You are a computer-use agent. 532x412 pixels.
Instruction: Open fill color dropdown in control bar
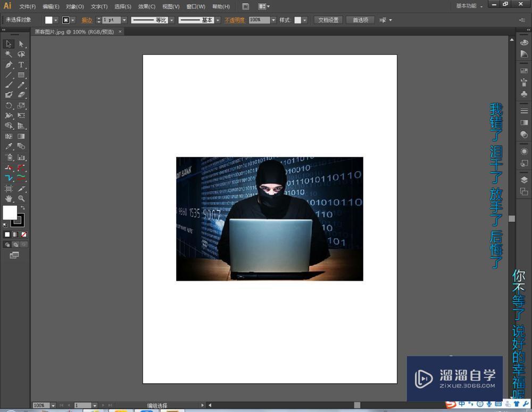click(56, 20)
